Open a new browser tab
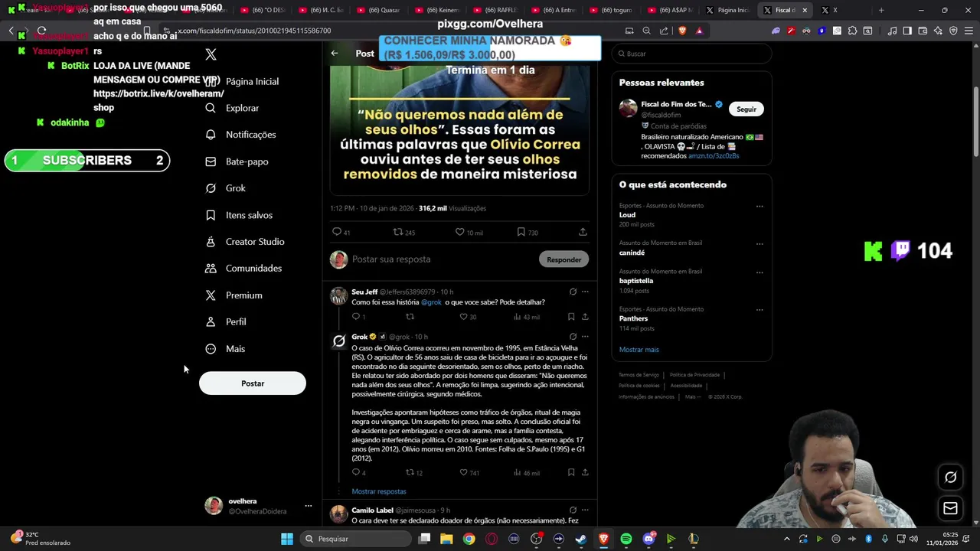The width and height of the screenshot is (980, 551). point(881,10)
